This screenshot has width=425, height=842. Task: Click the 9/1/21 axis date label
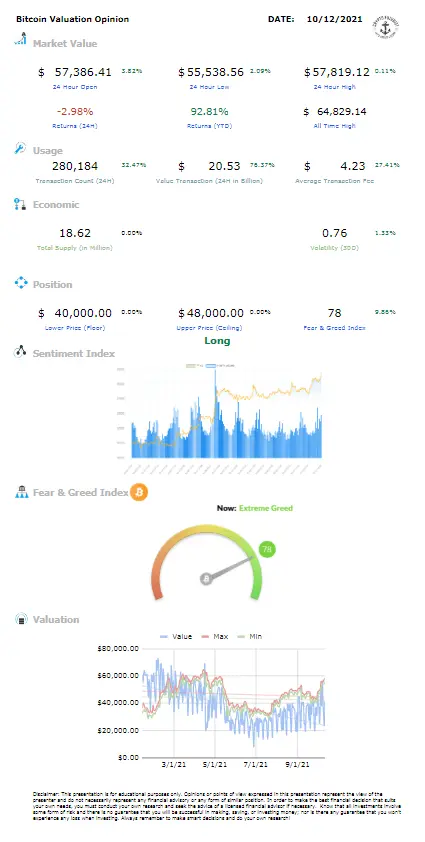pyautogui.click(x=298, y=763)
